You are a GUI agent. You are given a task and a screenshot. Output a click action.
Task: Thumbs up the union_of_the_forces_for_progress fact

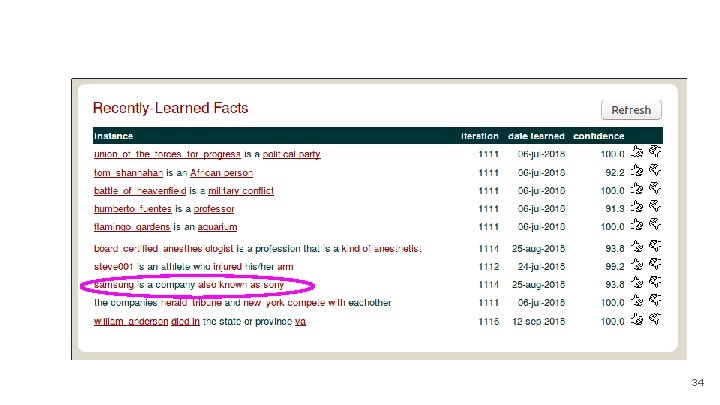pos(637,152)
